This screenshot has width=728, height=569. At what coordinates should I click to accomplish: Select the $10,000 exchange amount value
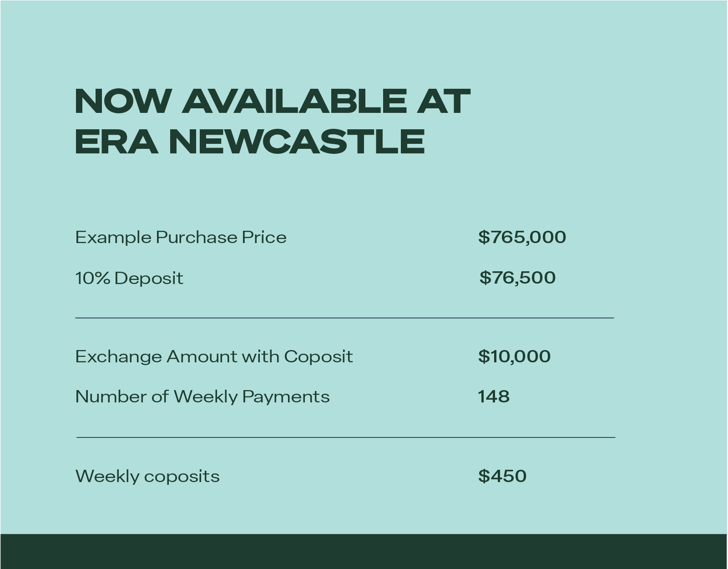pos(514,356)
